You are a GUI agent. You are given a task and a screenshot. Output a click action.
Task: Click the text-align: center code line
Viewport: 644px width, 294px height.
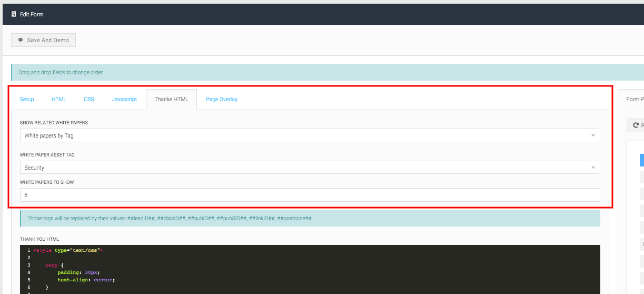[x=86, y=280]
